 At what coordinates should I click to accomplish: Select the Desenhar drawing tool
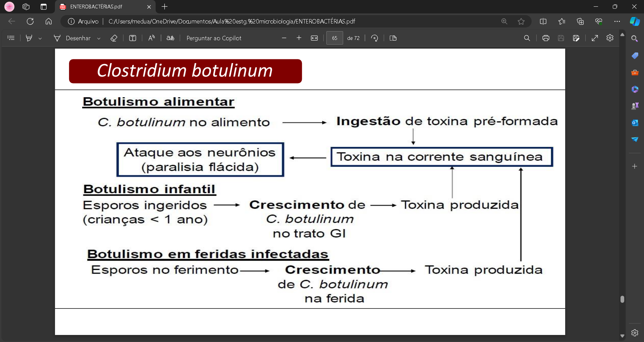[72, 38]
